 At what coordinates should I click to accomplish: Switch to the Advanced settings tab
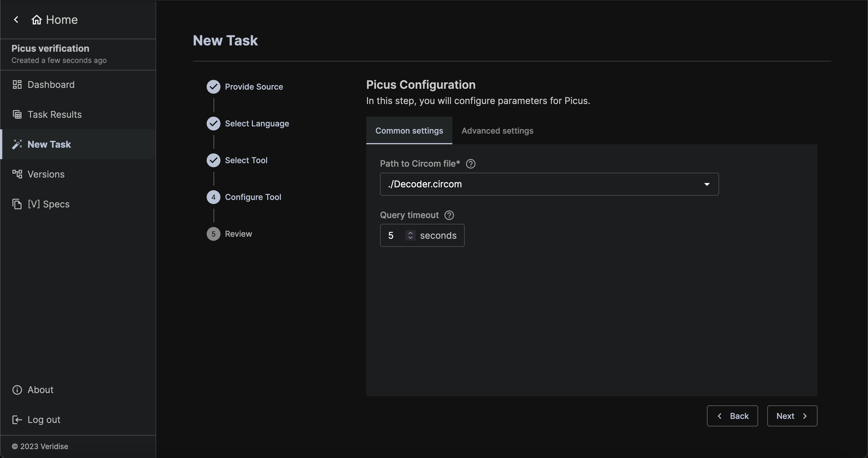497,131
